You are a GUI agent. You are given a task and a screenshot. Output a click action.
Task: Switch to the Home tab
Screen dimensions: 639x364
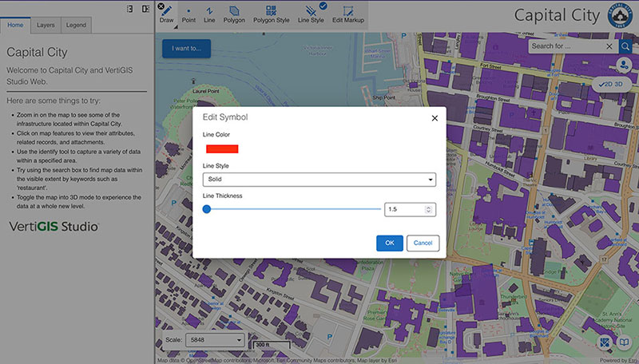tap(15, 25)
